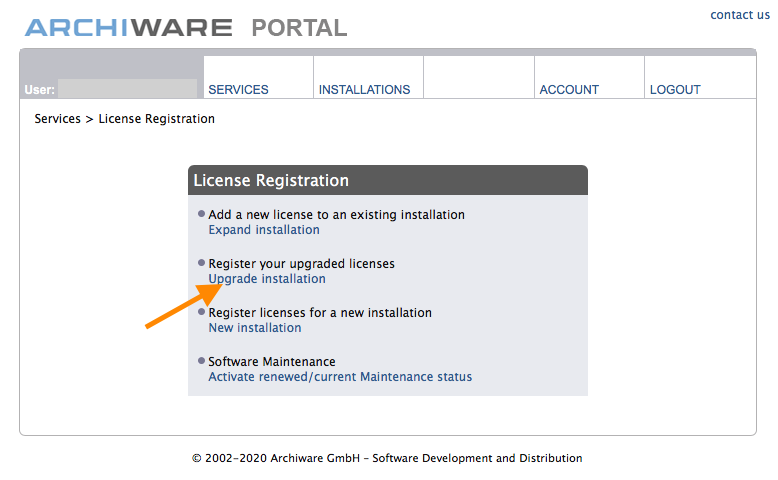Click the 'Software Maintenance' text
The image size is (778, 480).
pos(272,361)
